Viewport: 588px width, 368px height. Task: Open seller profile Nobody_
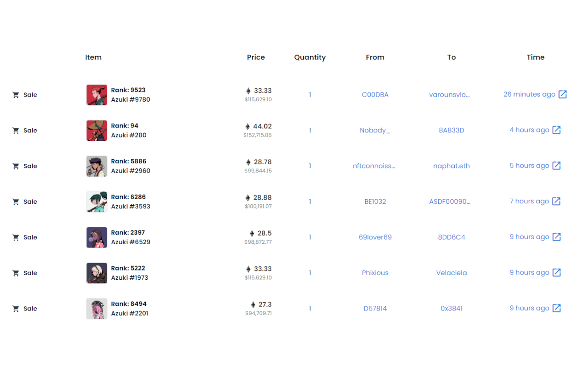click(x=375, y=130)
